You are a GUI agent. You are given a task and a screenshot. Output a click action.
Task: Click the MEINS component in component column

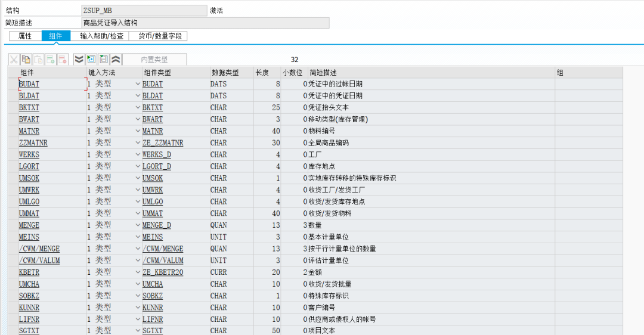pos(29,237)
